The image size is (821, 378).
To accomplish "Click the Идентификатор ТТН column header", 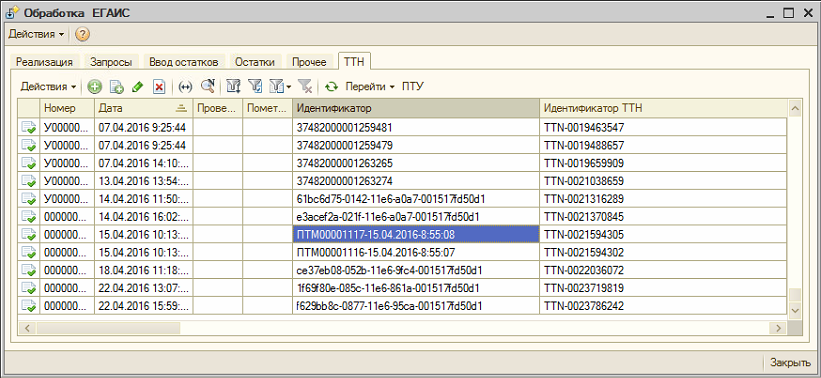I will click(663, 108).
